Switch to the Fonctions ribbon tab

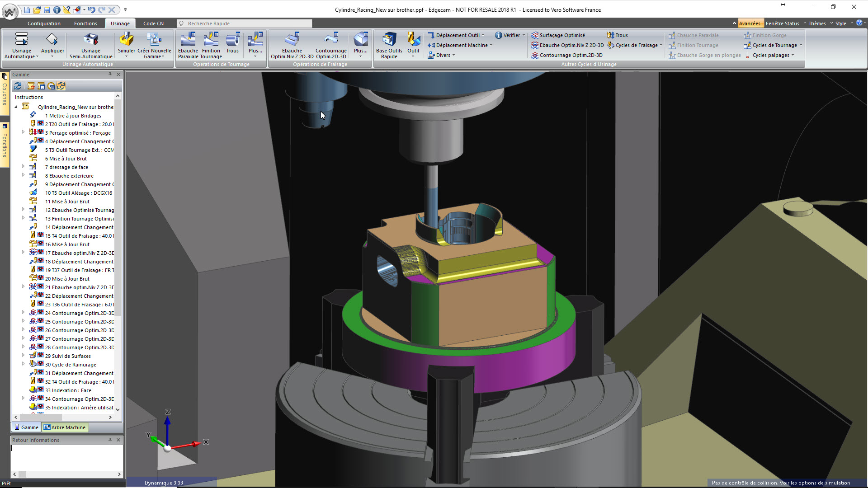click(85, 23)
